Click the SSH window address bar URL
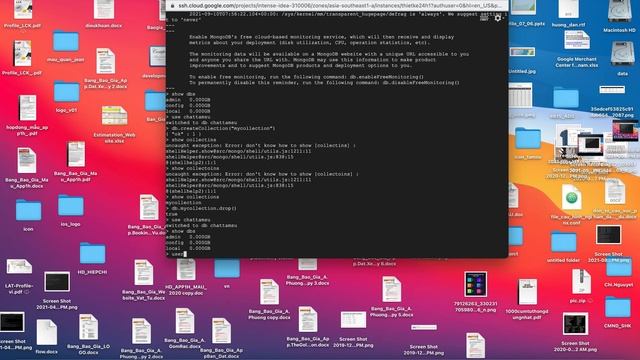Image resolution: width=640 pixels, height=360 pixels. (340, 6)
